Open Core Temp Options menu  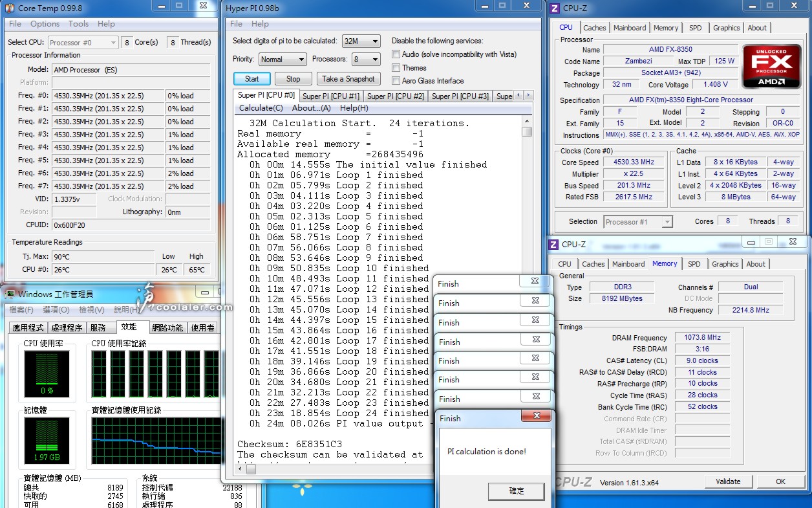[45, 24]
